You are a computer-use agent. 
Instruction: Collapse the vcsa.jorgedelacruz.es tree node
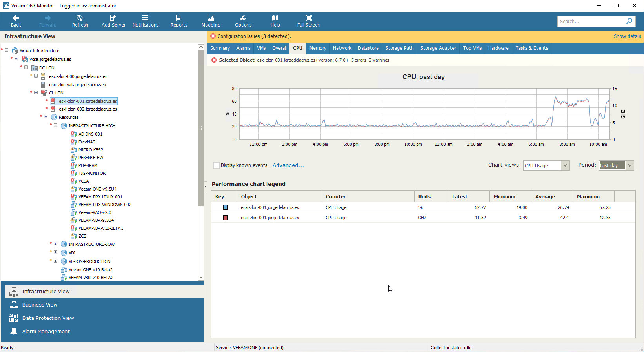coord(16,59)
